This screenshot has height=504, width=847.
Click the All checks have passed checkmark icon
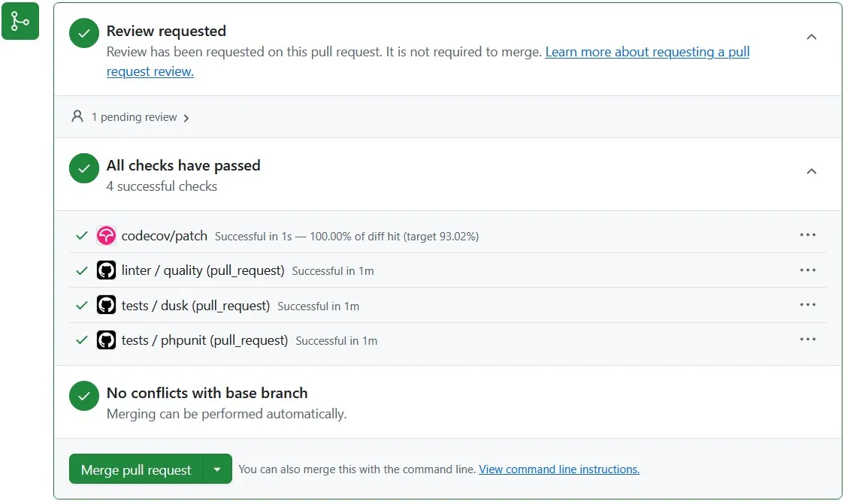(84, 168)
